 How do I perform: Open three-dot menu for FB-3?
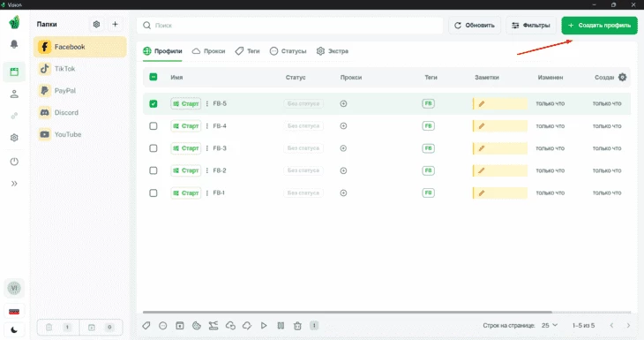click(207, 148)
